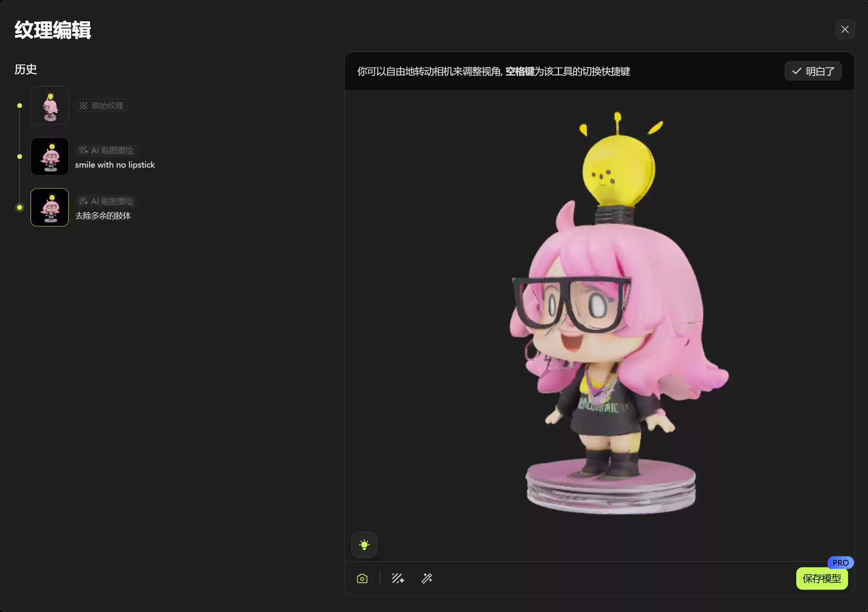Select the 去除多余的肢体 history thumbnail
This screenshot has width=868, height=612.
tap(50, 207)
